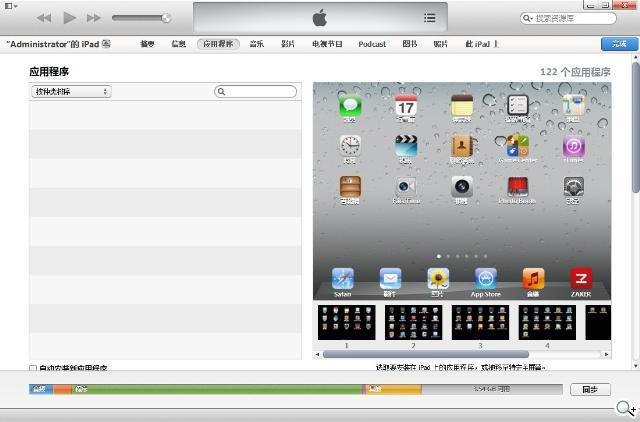
Task: Click the play button
Action: click(69, 18)
